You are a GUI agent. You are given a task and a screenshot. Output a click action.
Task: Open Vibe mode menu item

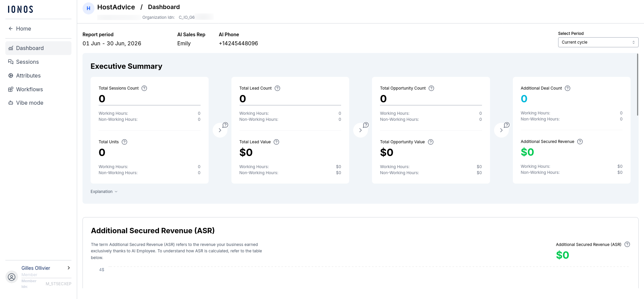[x=38, y=103]
